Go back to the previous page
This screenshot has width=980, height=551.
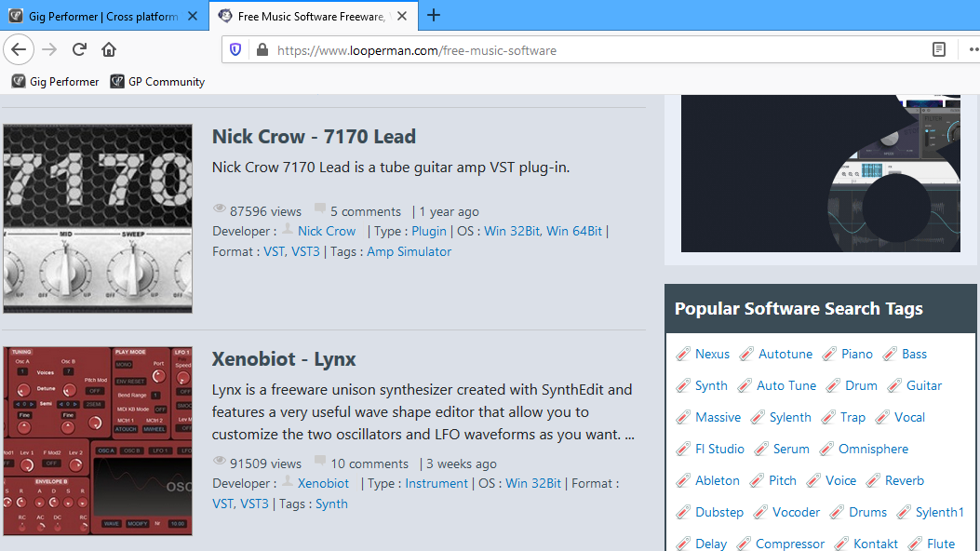point(19,50)
